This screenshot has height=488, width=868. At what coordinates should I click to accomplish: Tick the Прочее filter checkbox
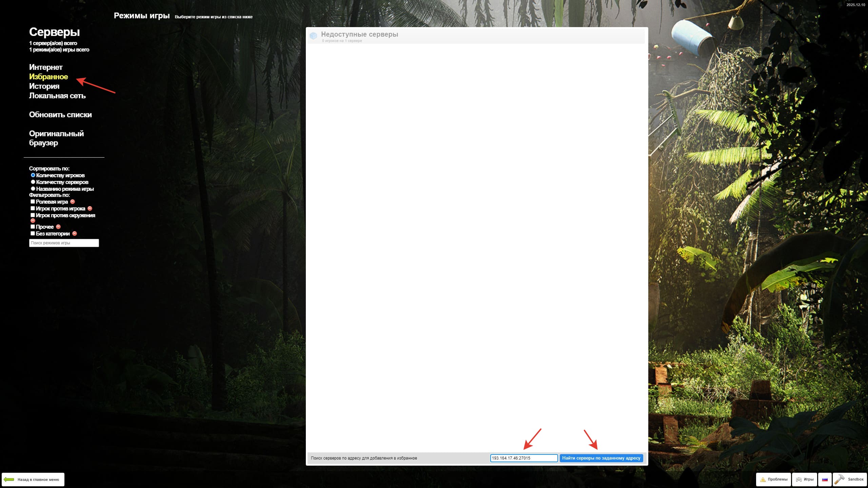point(33,227)
